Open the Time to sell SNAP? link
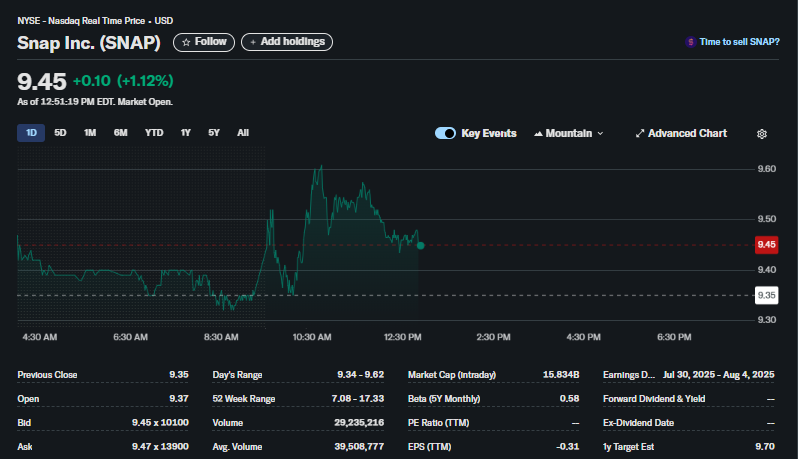Image resolution: width=798 pixels, height=459 pixels. point(739,42)
